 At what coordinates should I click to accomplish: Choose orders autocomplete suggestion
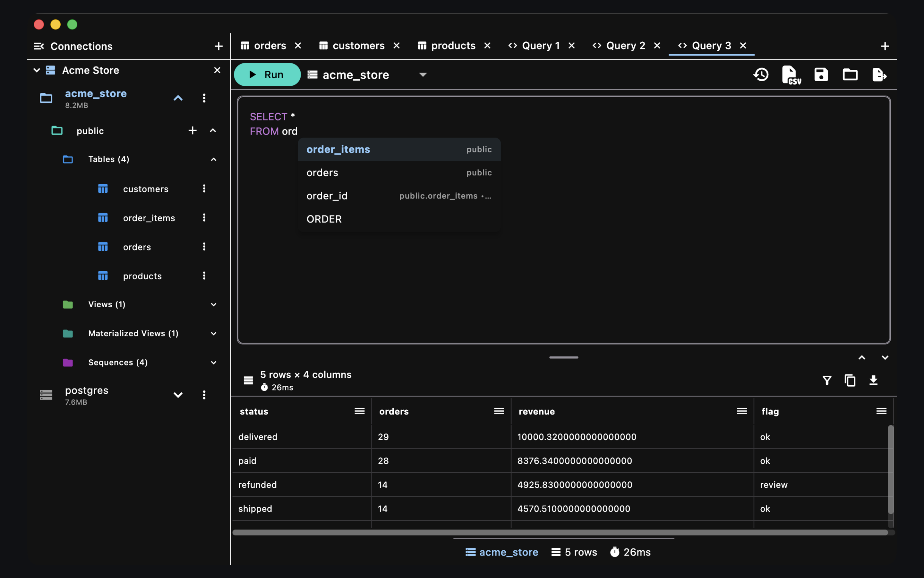click(399, 173)
